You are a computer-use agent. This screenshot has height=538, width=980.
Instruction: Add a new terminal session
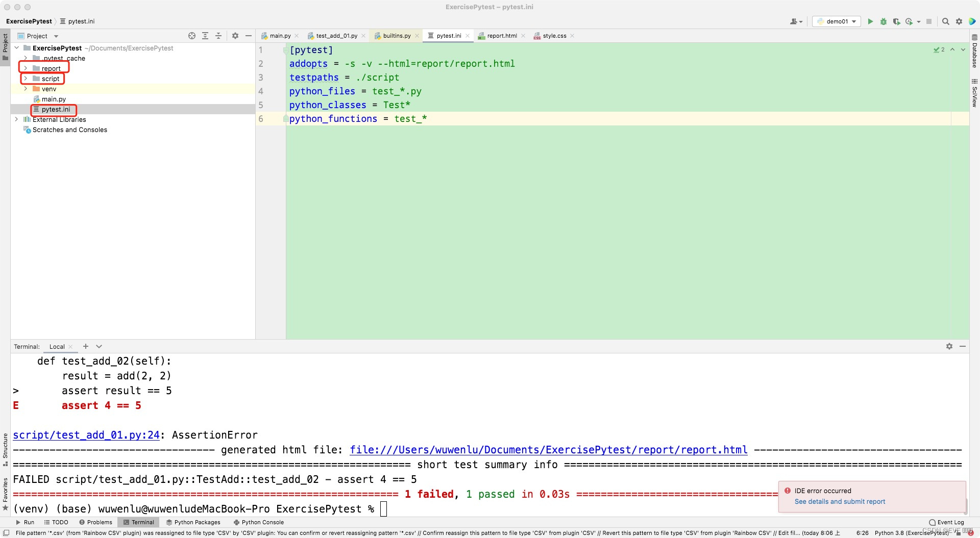coord(86,346)
